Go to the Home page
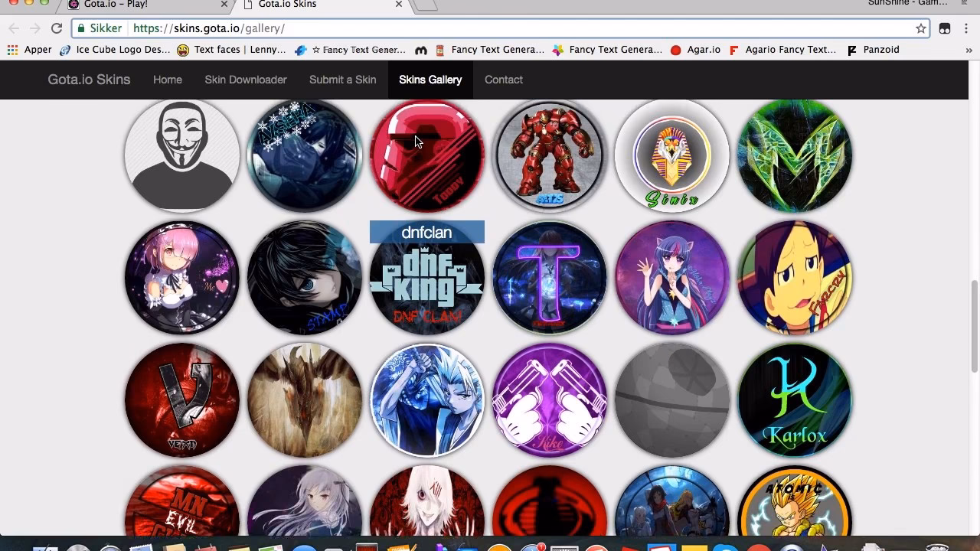 168,80
